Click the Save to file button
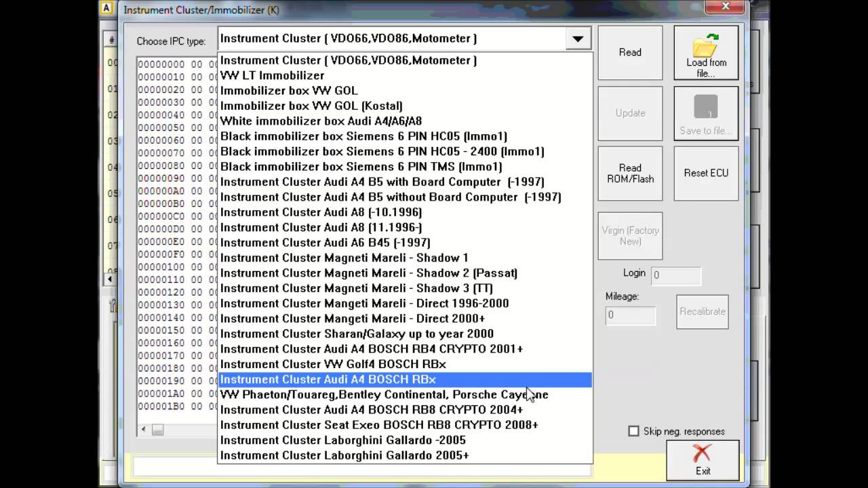 tap(706, 113)
